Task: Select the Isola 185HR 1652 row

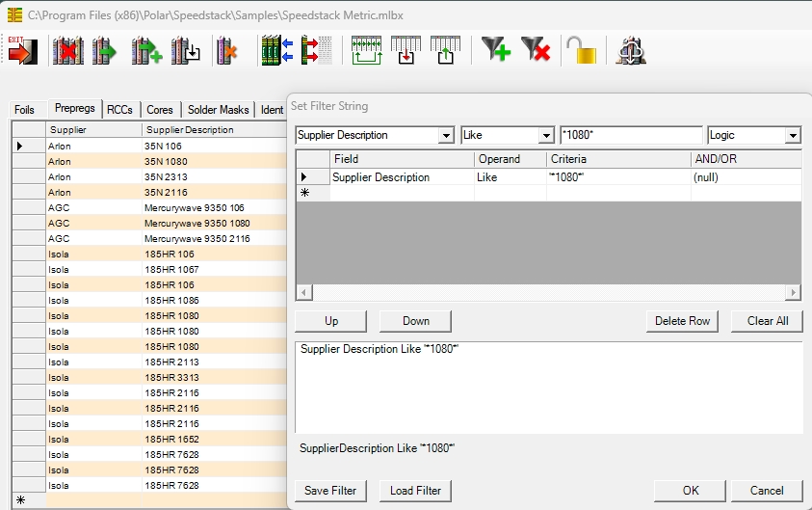Action: click(x=149, y=439)
